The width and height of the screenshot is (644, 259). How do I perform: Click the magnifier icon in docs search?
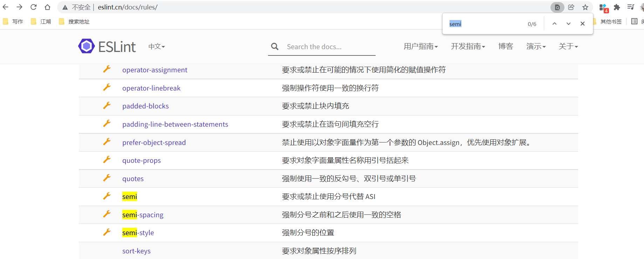tap(275, 46)
